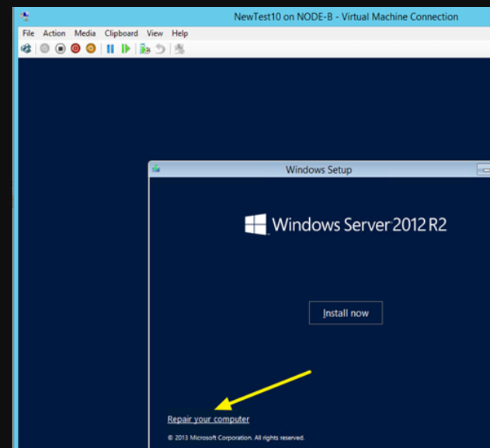Choose the Repair your computer link
The width and height of the screenshot is (490, 448).
click(x=208, y=419)
